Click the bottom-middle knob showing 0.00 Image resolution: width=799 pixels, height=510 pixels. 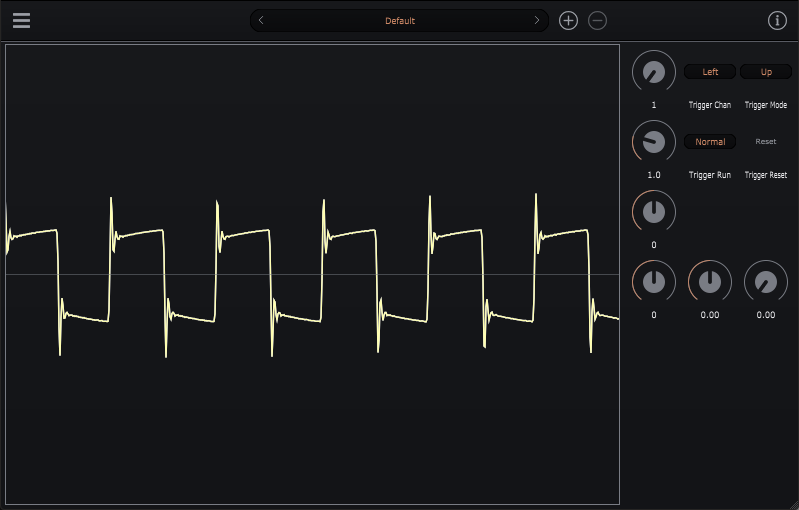point(710,282)
